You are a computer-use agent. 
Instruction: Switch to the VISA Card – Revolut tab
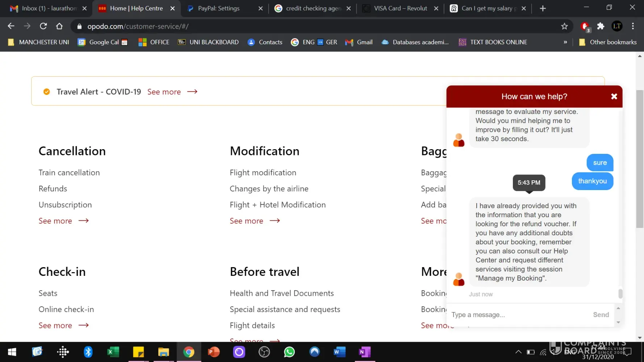point(400,8)
